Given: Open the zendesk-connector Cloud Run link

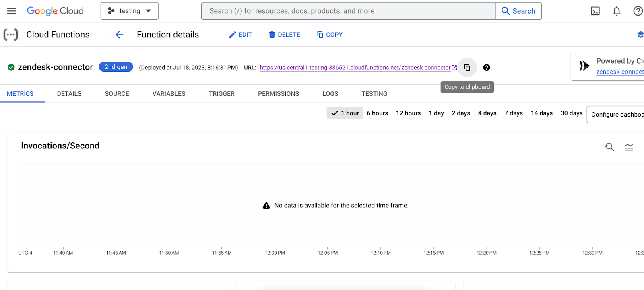Looking at the screenshot, I should point(620,72).
